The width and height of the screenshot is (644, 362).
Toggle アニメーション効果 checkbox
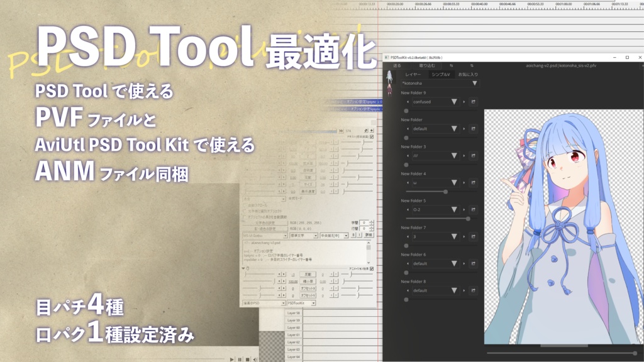pyautogui.click(x=372, y=269)
